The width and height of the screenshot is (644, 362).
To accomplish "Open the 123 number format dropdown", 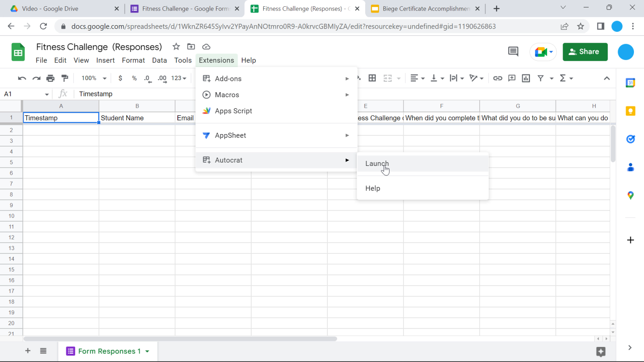I will [179, 78].
